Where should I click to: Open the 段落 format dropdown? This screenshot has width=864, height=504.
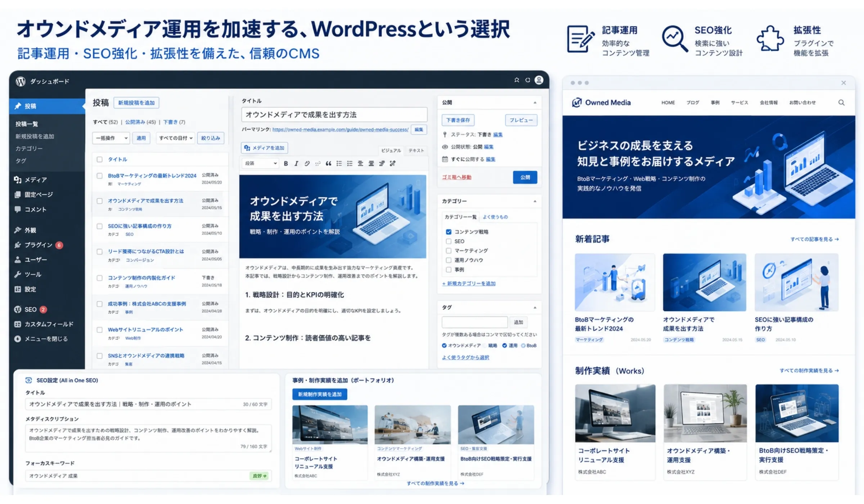pos(260,163)
